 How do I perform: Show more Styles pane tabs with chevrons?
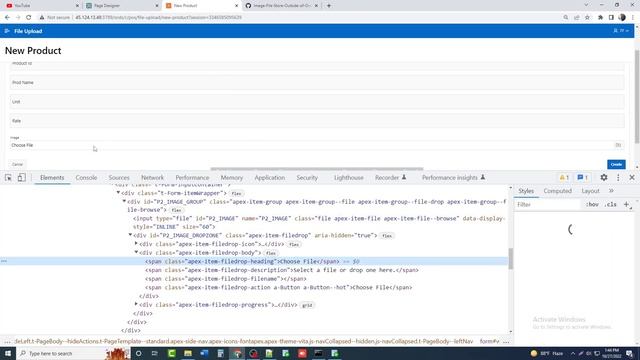pos(611,191)
